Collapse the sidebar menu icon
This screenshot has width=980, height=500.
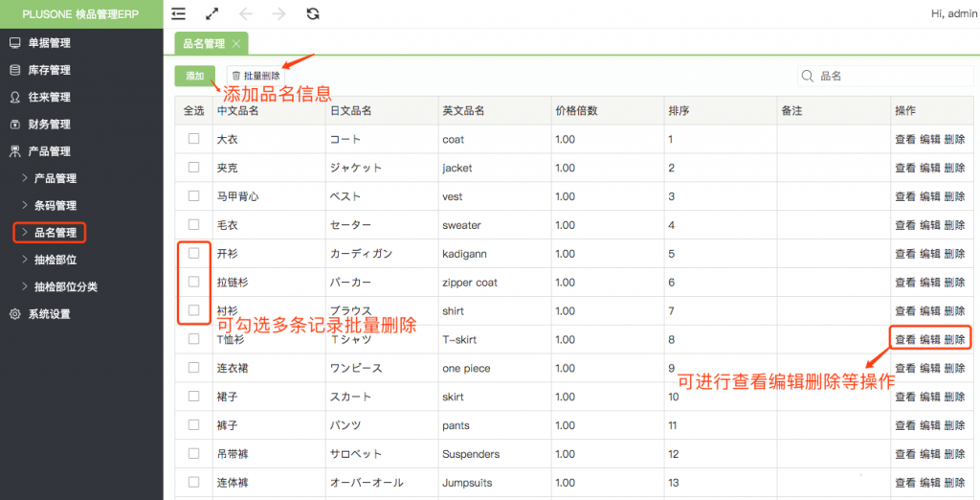pos(179,13)
